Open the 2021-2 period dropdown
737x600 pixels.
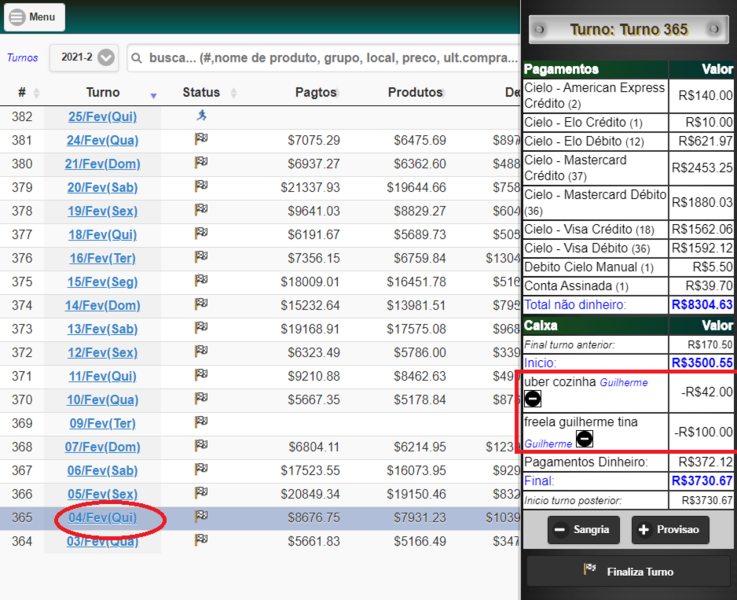pos(84,58)
